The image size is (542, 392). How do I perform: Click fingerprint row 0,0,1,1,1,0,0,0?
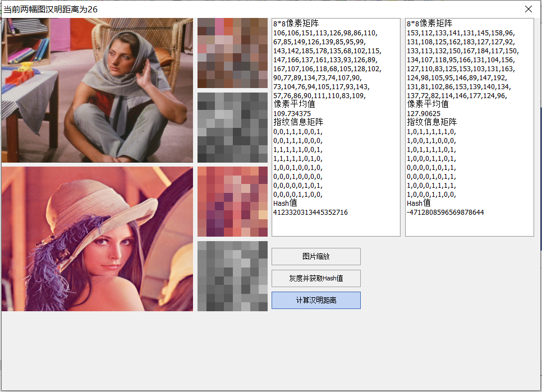(297, 141)
